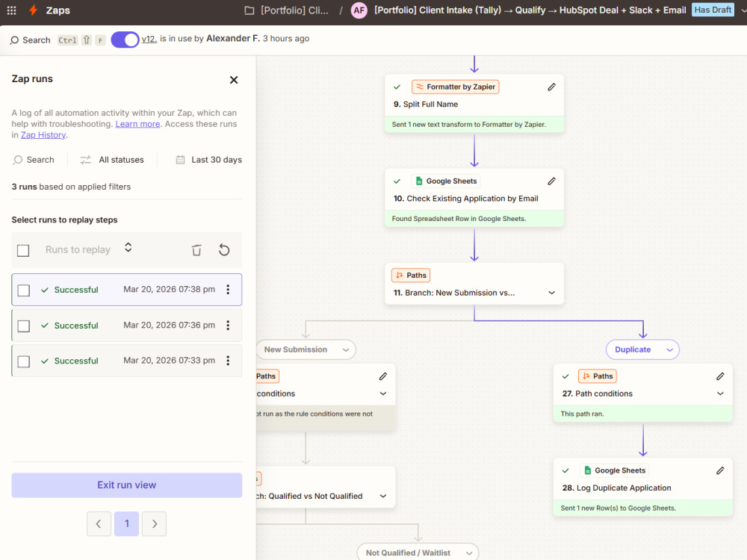Click the step 9 success checkmark
This screenshot has width=747, height=560.
(397, 87)
